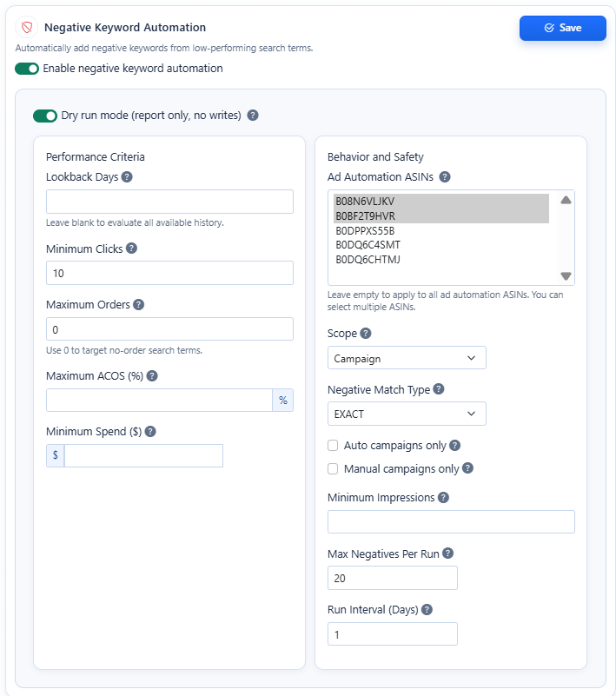Check the Manual campaigns only checkbox
This screenshot has height=696, width=616.
pyautogui.click(x=333, y=469)
